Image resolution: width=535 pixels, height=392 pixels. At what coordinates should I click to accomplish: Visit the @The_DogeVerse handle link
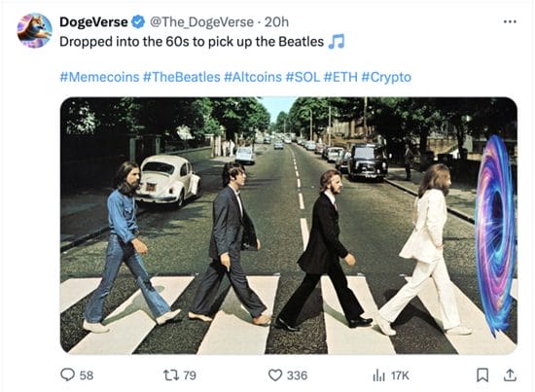pyautogui.click(x=202, y=22)
